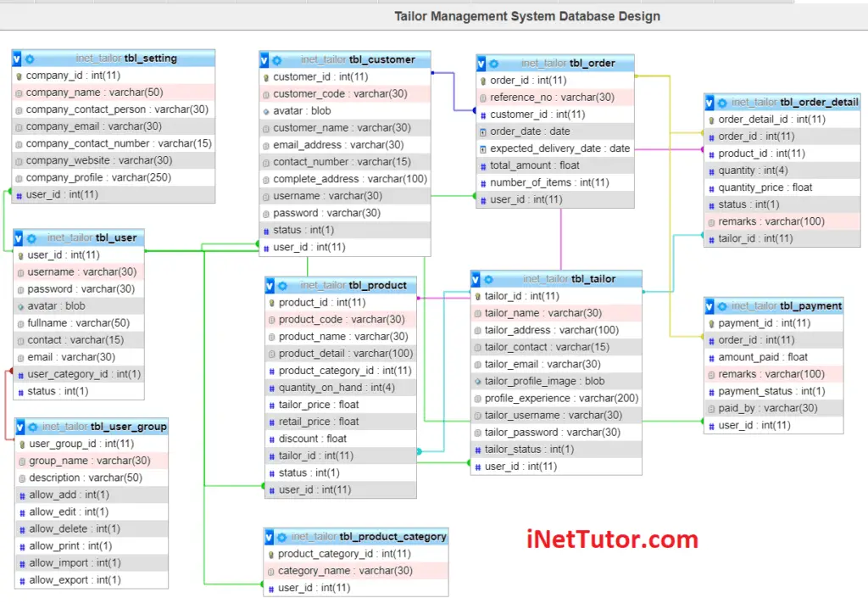868x604 pixels.
Task: Click the key icon next to order_detail_id
Action: (713, 120)
